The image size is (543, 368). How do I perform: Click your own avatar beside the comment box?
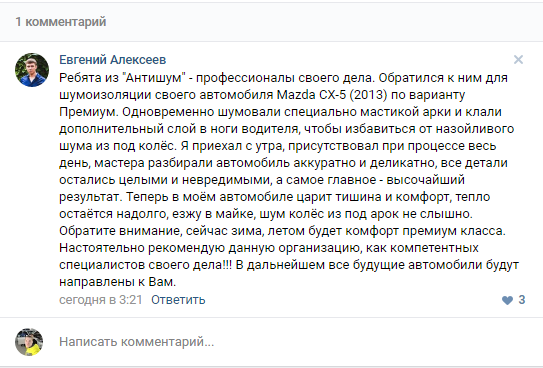point(29,342)
